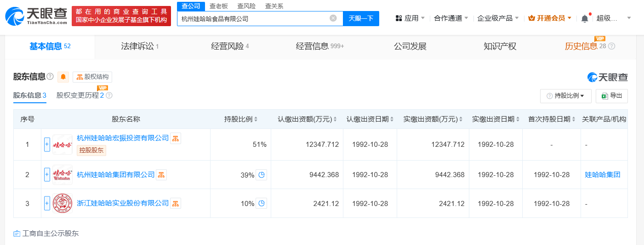644x245 pixels.
Task: Open equity structure icon for 浙江娃哈哈实业股份有限公司
Action: click(x=176, y=203)
